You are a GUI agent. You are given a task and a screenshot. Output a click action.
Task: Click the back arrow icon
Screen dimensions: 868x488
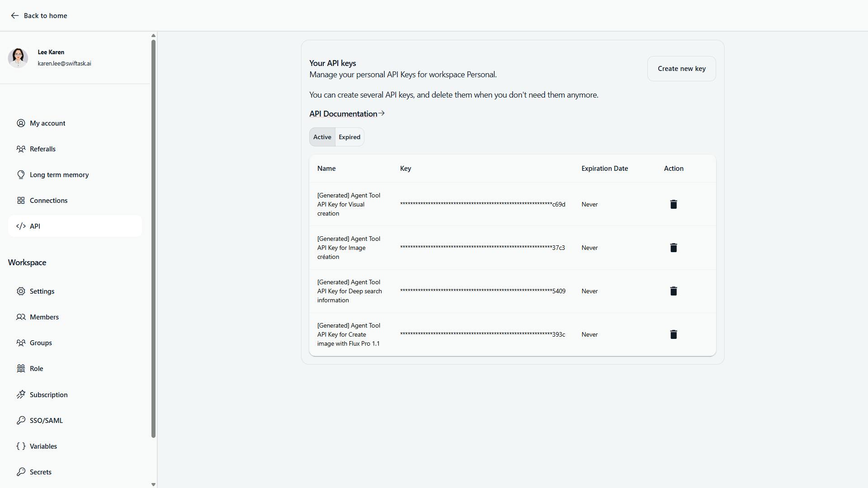pyautogui.click(x=14, y=16)
